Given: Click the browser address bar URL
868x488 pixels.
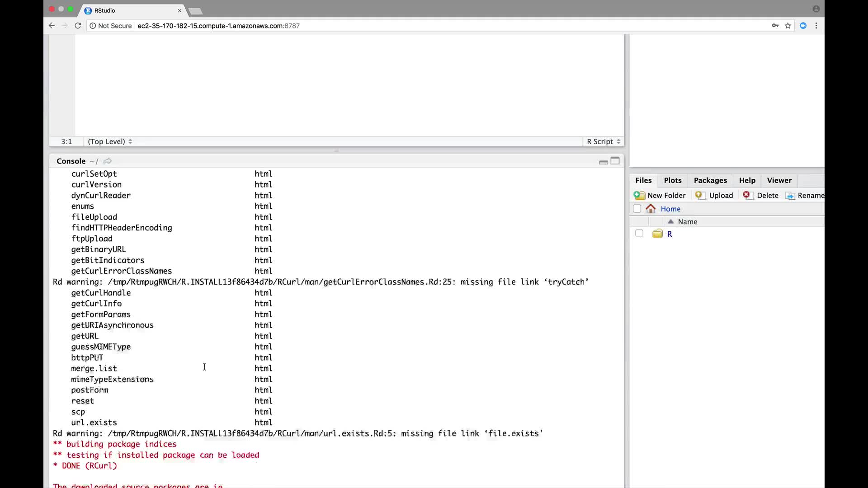Looking at the screenshot, I should coord(218,26).
